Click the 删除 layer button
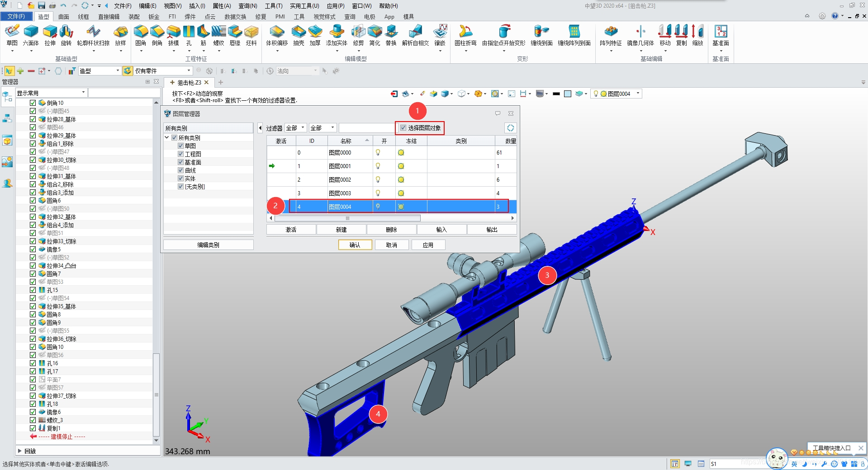This screenshot has height=470, width=868. (391, 230)
